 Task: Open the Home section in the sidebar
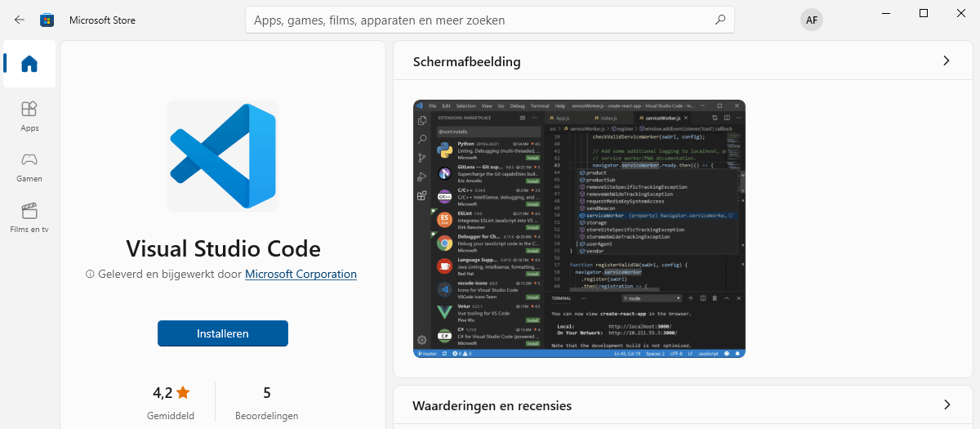[29, 64]
